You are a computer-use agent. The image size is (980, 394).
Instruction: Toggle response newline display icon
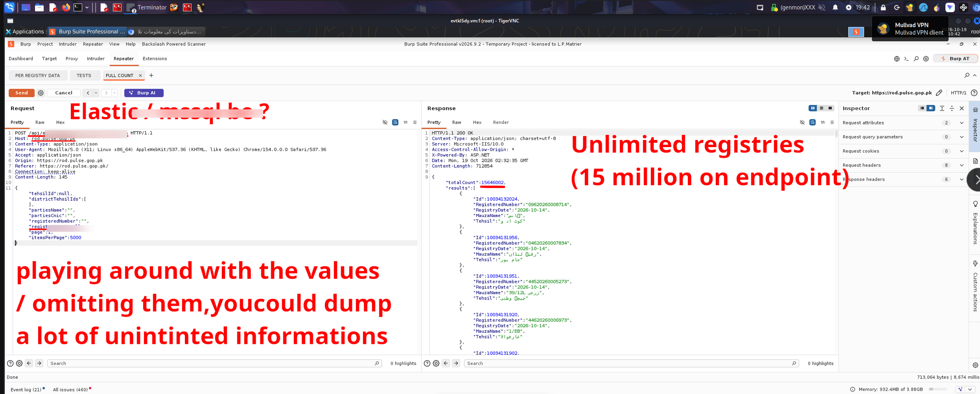[x=823, y=122]
